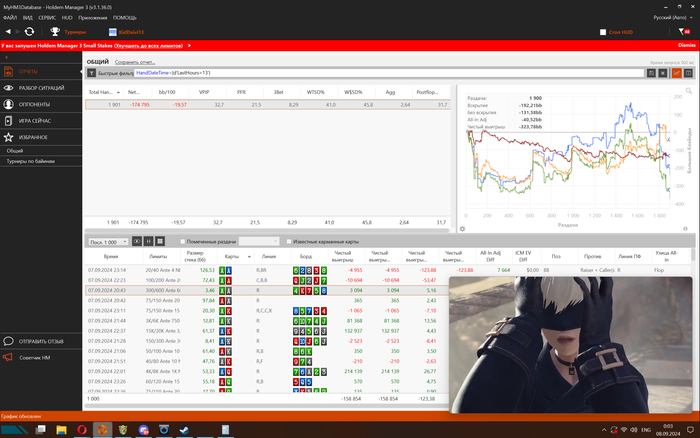Open the Турниры trophy mode selector

point(68,32)
